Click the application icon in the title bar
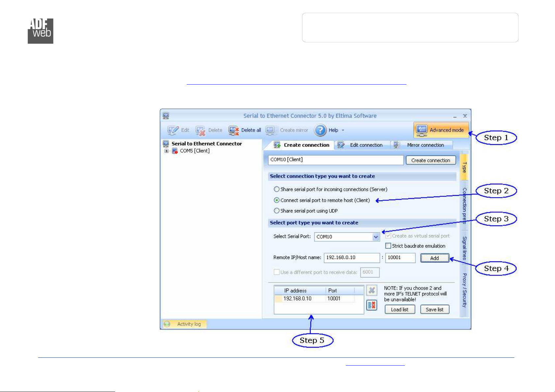The width and height of the screenshot is (555, 392). coord(166,116)
